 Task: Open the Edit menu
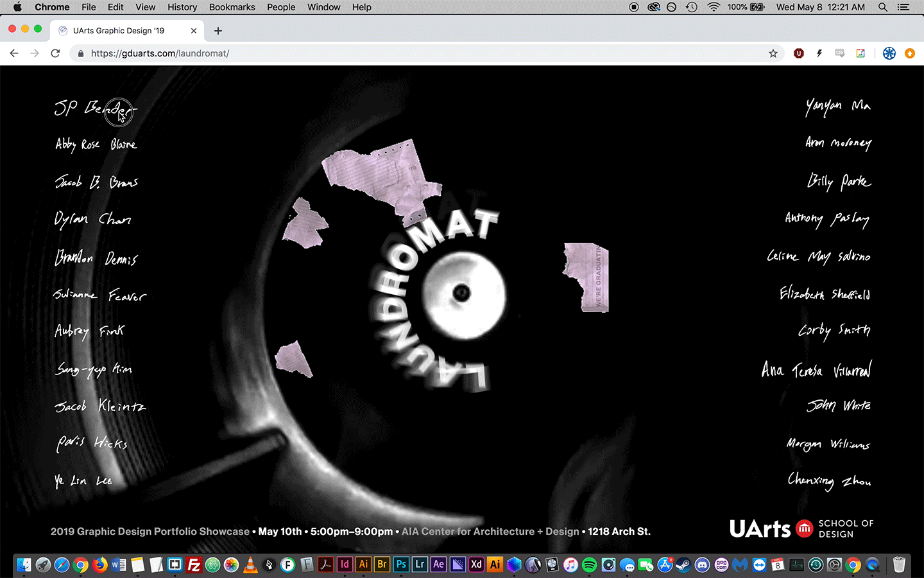click(x=116, y=7)
